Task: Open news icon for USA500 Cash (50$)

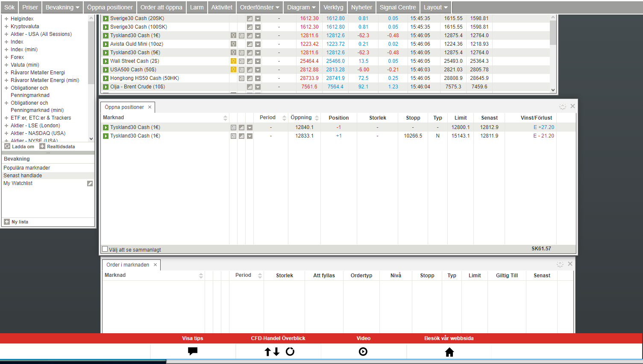Action: 241,70
